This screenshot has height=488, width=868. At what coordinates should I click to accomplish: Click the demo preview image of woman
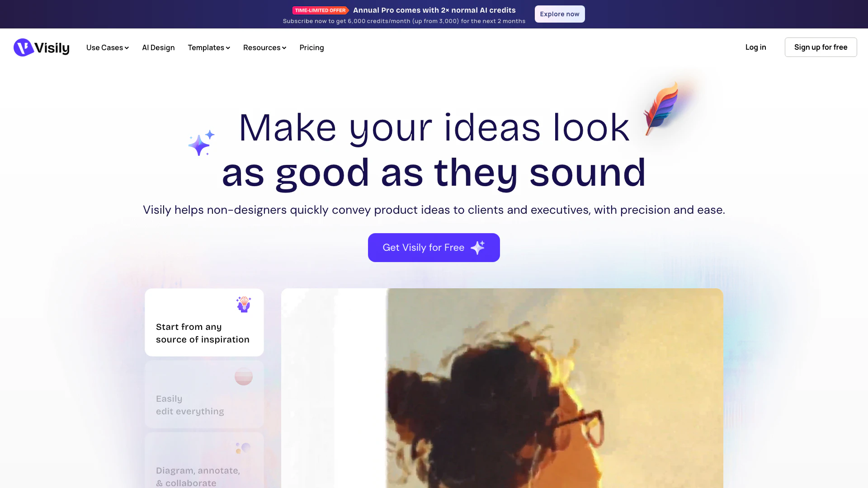click(x=502, y=388)
